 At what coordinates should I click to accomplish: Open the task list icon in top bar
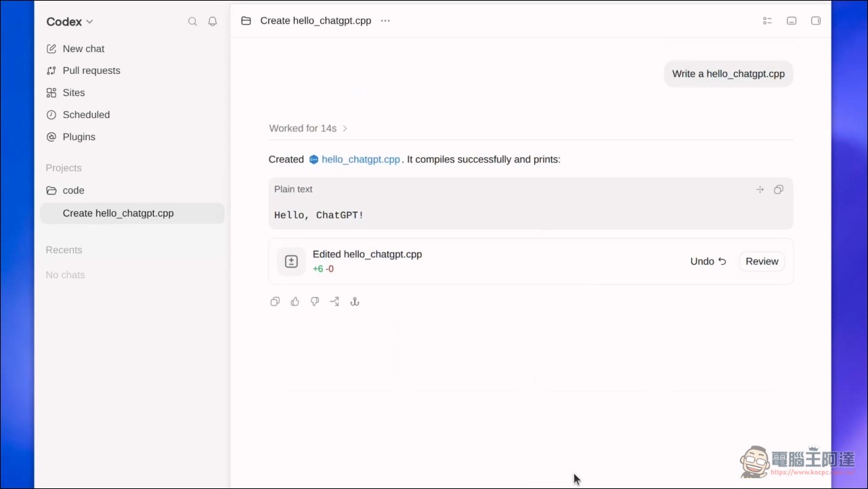(767, 21)
